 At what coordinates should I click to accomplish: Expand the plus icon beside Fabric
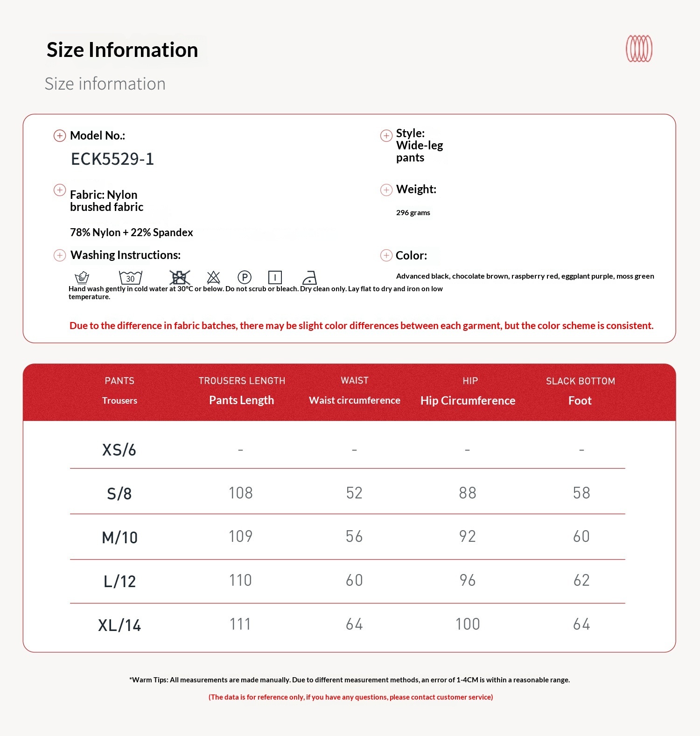tap(60, 190)
